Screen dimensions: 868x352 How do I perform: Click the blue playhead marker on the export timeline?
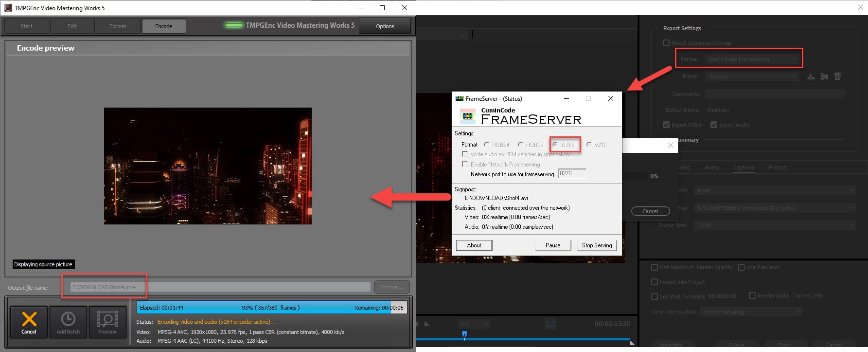click(464, 334)
